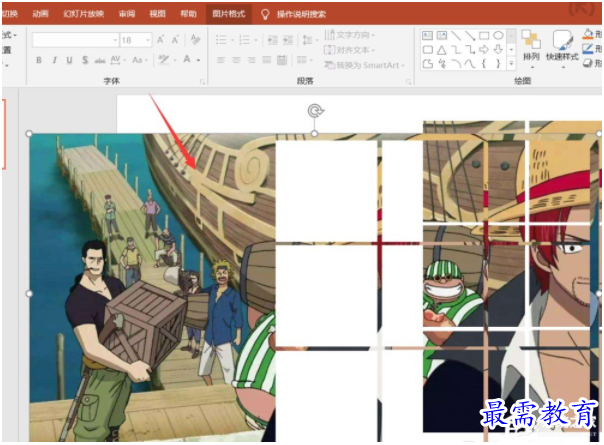
Task: Click 转换为 SmartArt button
Action: [365, 65]
